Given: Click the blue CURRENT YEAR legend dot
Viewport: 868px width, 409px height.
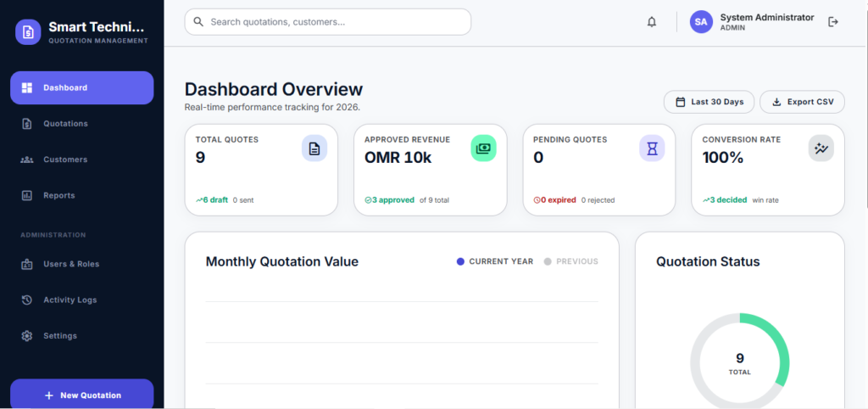Looking at the screenshot, I should click(x=460, y=261).
